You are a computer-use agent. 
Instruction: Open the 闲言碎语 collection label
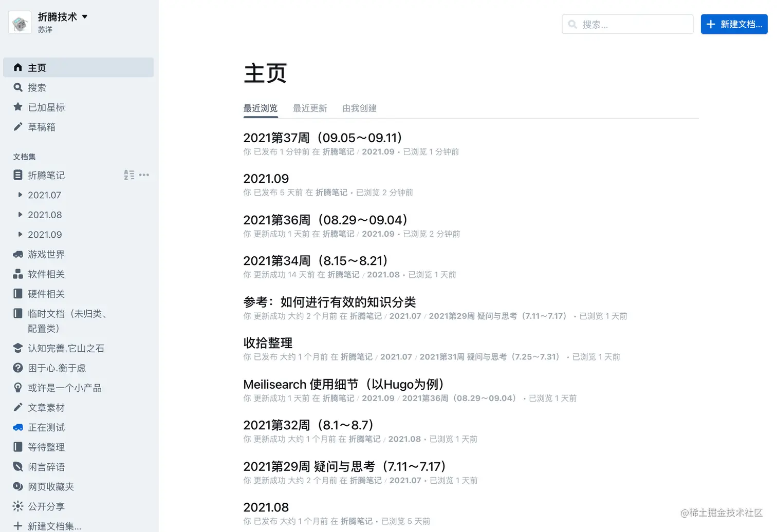pyautogui.click(x=46, y=467)
